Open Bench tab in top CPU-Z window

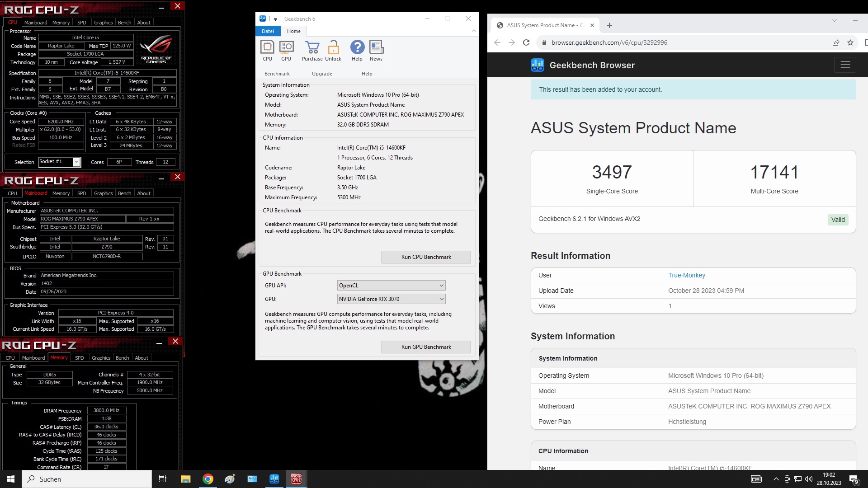125,23
